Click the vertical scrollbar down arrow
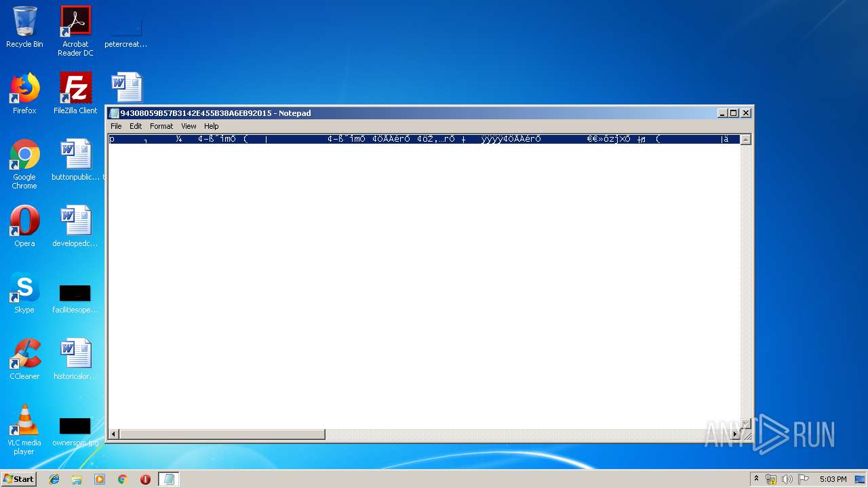The image size is (868, 488). 745,423
